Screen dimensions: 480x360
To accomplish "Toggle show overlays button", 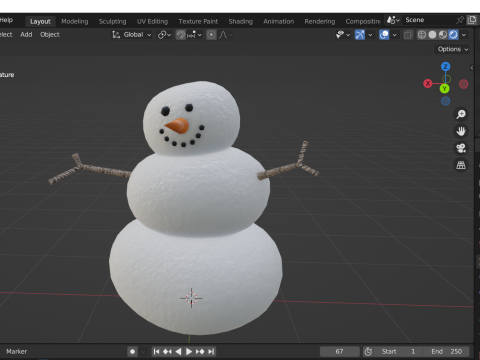I will pyautogui.click(x=384, y=35).
